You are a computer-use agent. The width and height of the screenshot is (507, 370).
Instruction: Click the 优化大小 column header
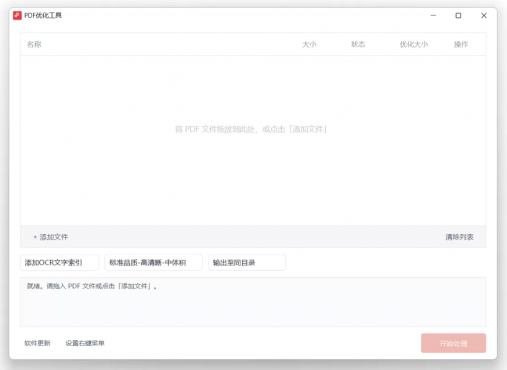[414, 44]
